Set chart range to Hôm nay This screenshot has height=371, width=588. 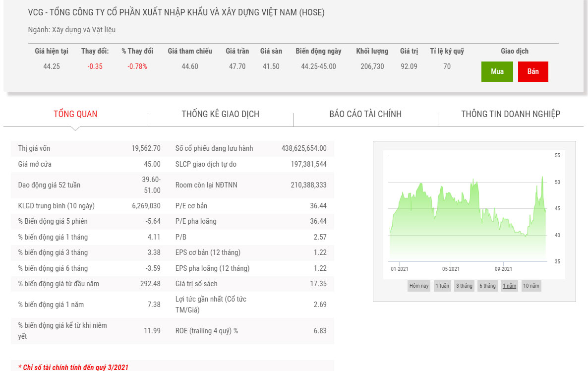point(419,286)
